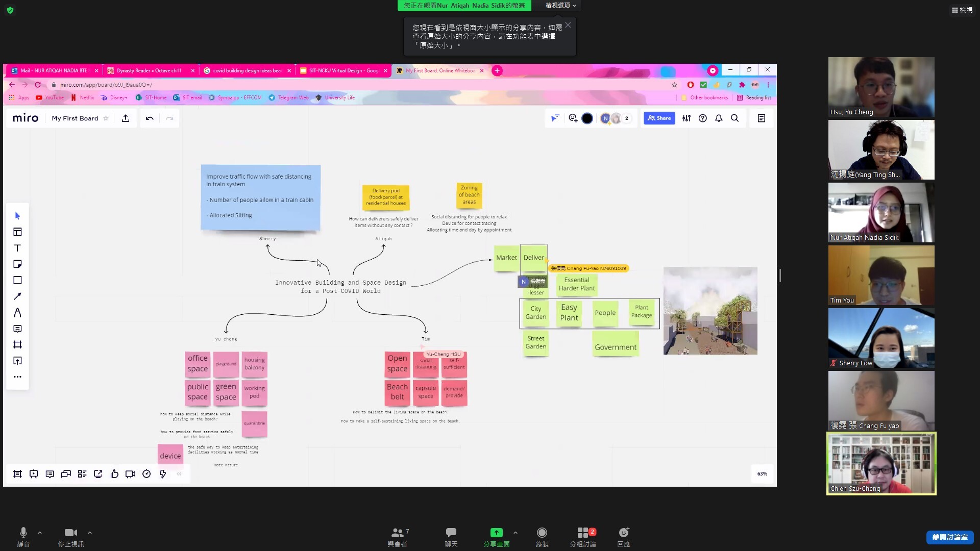Select the cursor tool in Miro toolbar

(x=17, y=216)
